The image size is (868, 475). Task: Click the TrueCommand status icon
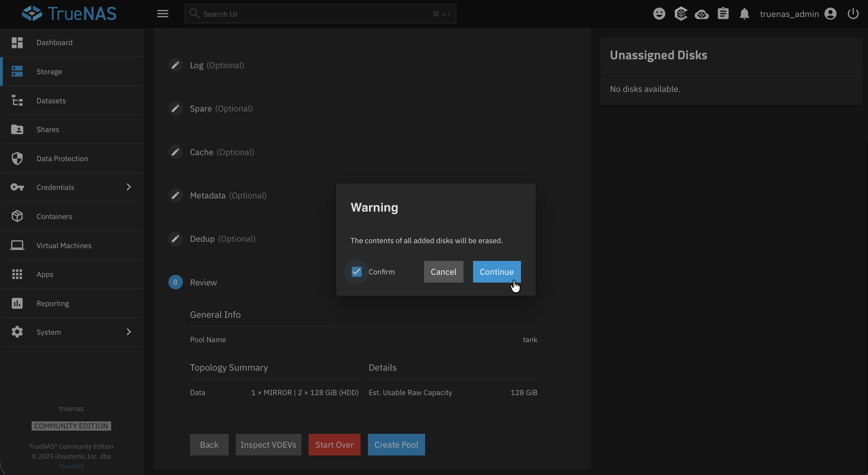[680, 13]
